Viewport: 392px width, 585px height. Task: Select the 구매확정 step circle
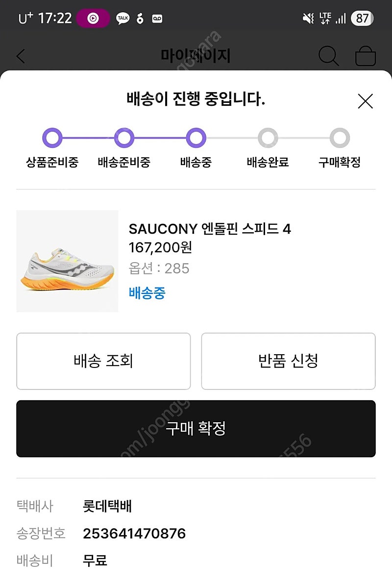click(x=340, y=138)
